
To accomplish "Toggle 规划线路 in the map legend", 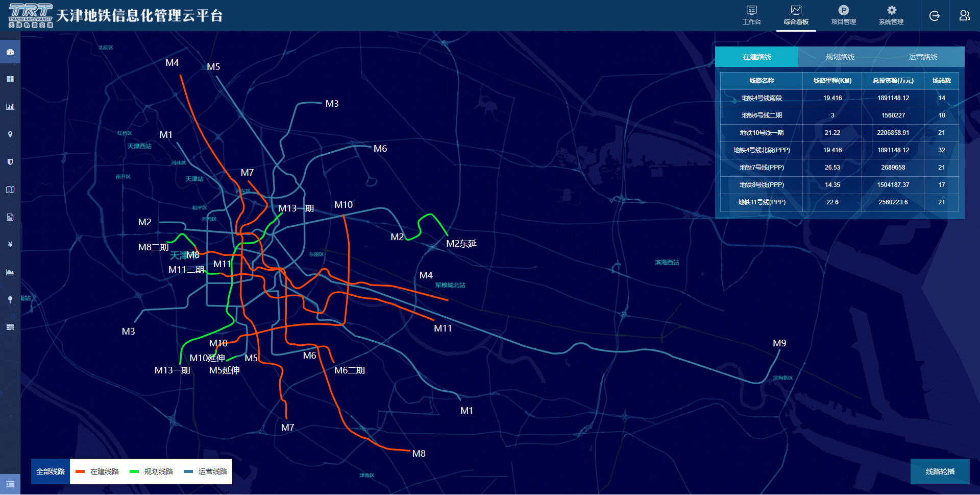I will pos(152,472).
